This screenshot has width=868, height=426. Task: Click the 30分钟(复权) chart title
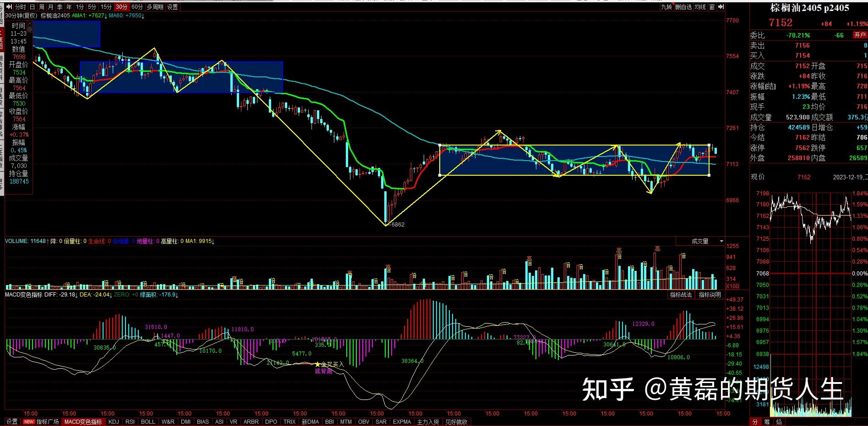21,16
